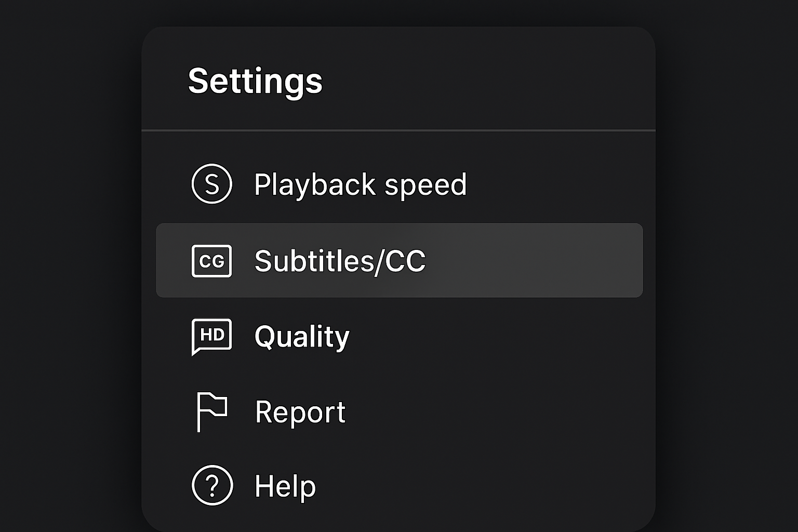Expand Playback speed to see speed options
This screenshot has width=798, height=532.
click(x=360, y=184)
